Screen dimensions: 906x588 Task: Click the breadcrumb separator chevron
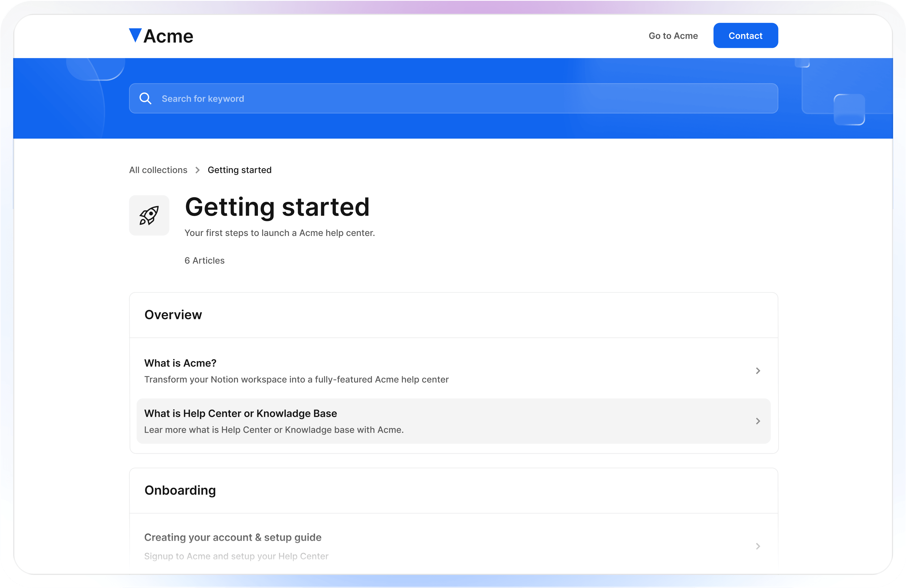(197, 170)
